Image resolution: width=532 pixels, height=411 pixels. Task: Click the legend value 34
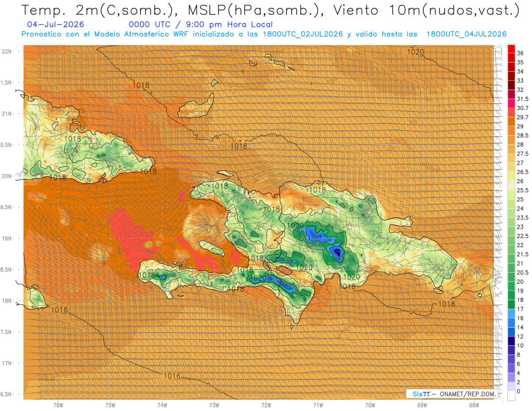[520, 71]
